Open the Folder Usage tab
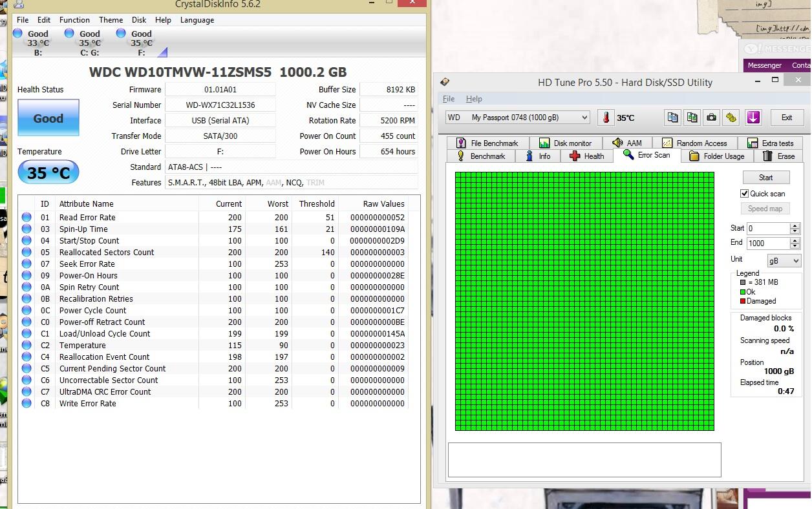The height and width of the screenshot is (509, 812). (716, 156)
